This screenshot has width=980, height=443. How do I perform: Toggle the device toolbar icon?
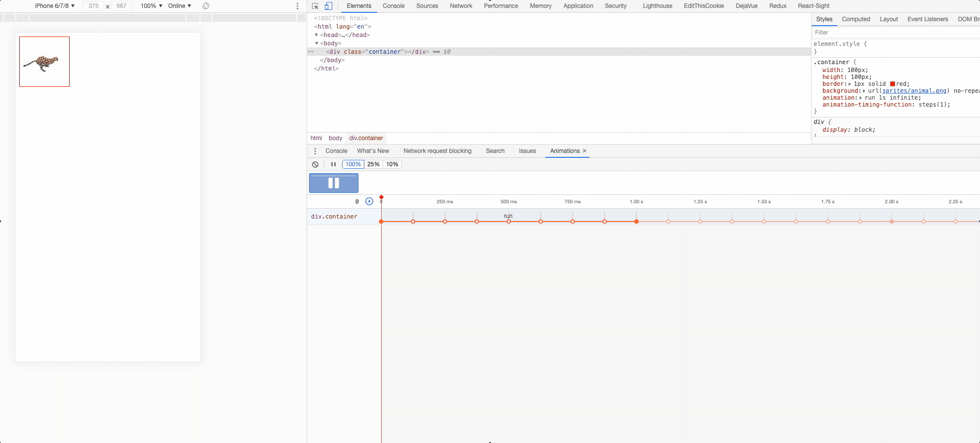point(328,6)
